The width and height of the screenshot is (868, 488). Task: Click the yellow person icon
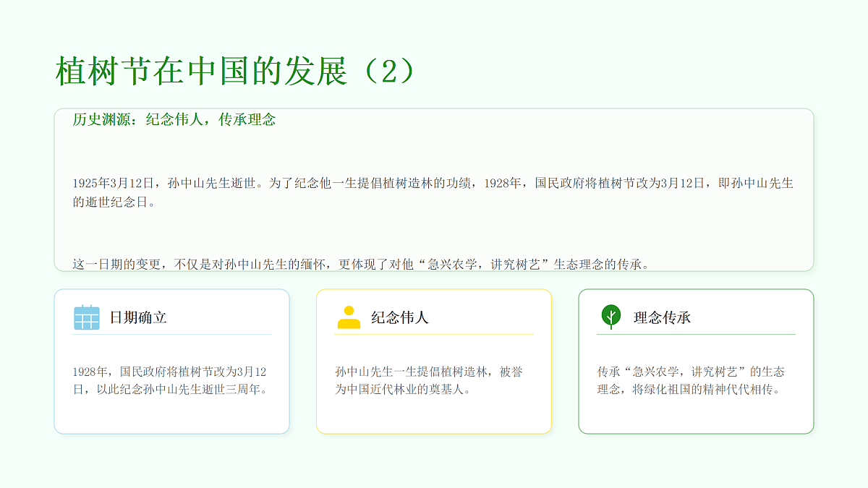tap(349, 317)
